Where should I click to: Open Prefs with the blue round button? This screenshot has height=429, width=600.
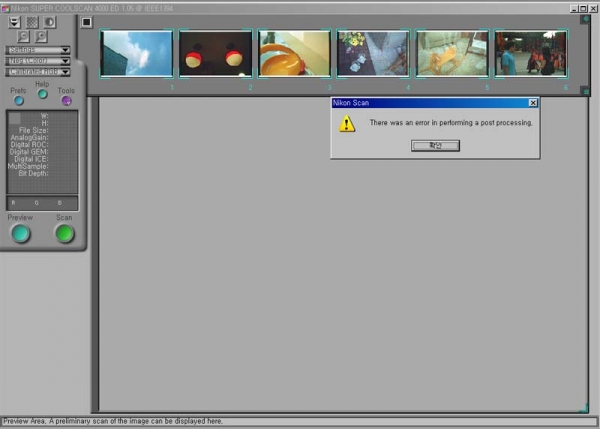click(19, 100)
